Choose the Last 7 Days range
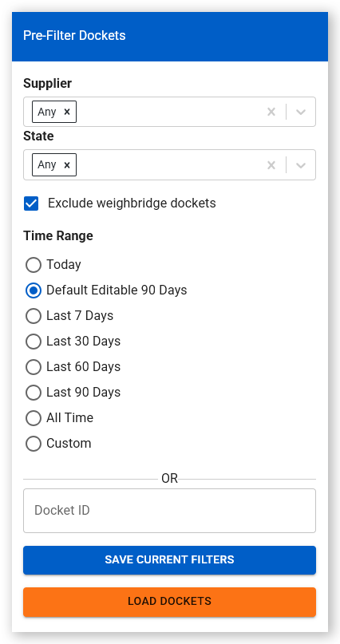Image resolution: width=340 pixels, height=644 pixels. [34, 316]
